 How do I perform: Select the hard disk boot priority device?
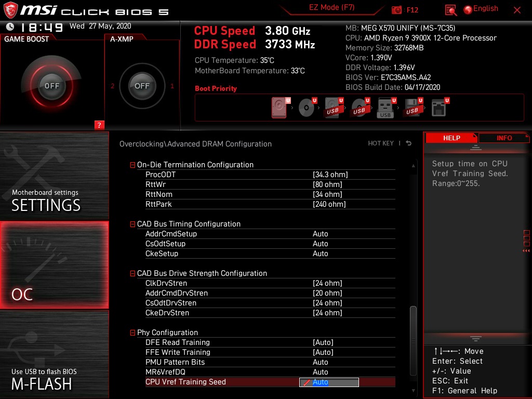(x=280, y=108)
